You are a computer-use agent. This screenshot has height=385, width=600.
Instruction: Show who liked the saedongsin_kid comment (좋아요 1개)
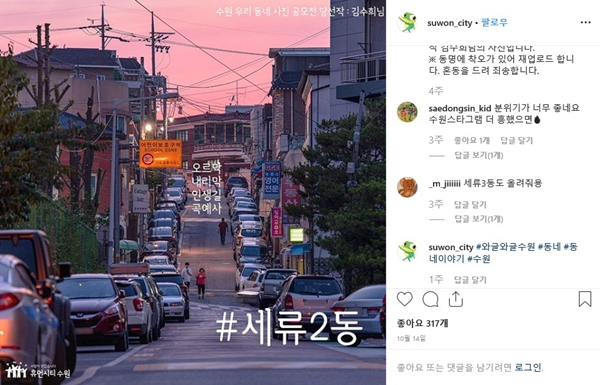471,140
